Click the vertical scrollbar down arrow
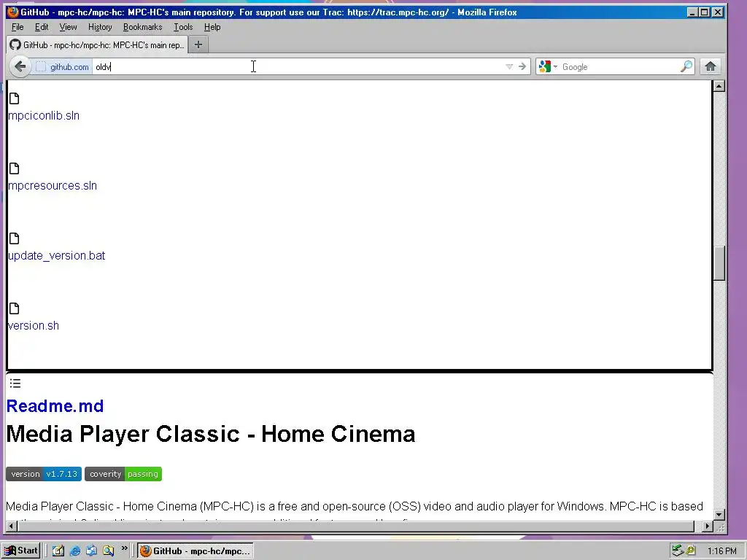Image resolution: width=747 pixels, height=560 pixels. coord(719,515)
